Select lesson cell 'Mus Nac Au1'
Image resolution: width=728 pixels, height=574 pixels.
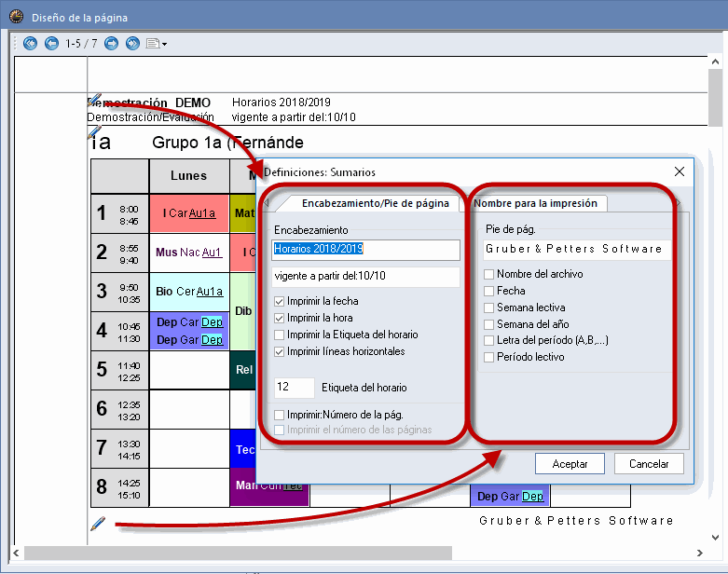[189, 253]
